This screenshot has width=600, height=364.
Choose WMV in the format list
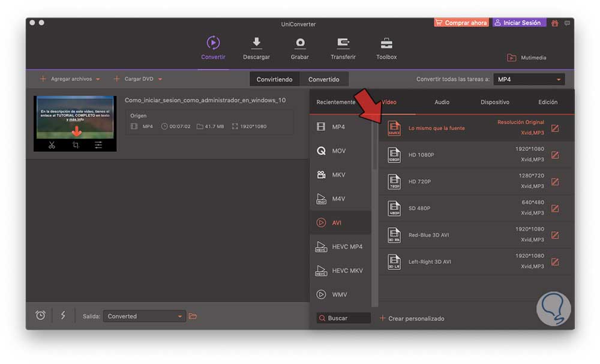pyautogui.click(x=341, y=294)
